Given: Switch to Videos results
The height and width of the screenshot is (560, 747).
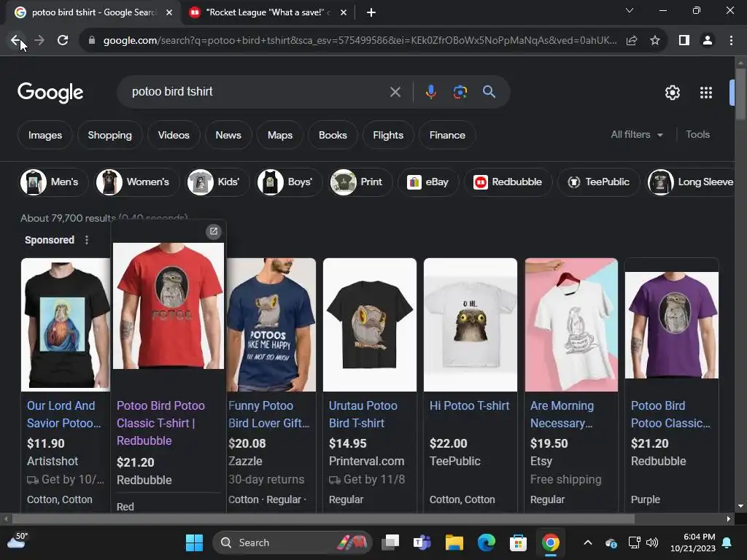Looking at the screenshot, I should point(174,135).
